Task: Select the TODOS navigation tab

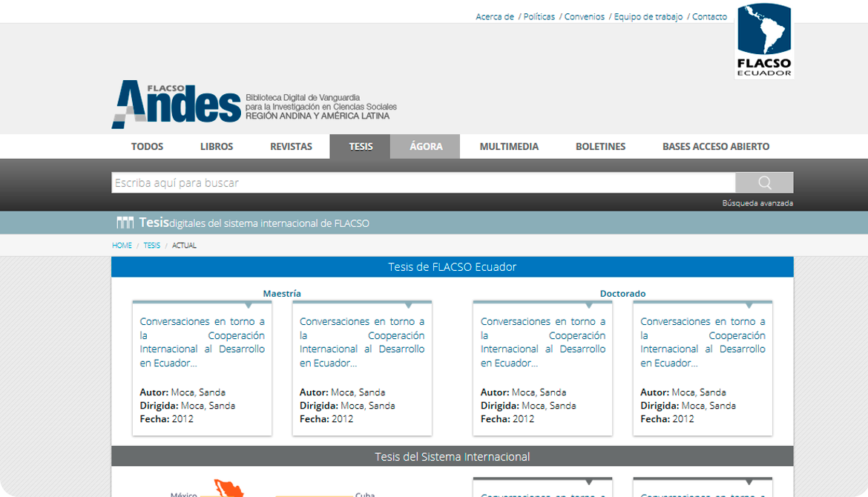Action: click(x=147, y=147)
